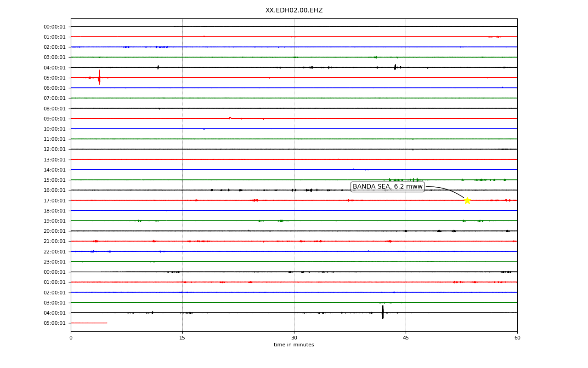Viewport: 588px width, 368px height.
Task: Click the yellow star earthquake marker
Action: [x=467, y=201]
